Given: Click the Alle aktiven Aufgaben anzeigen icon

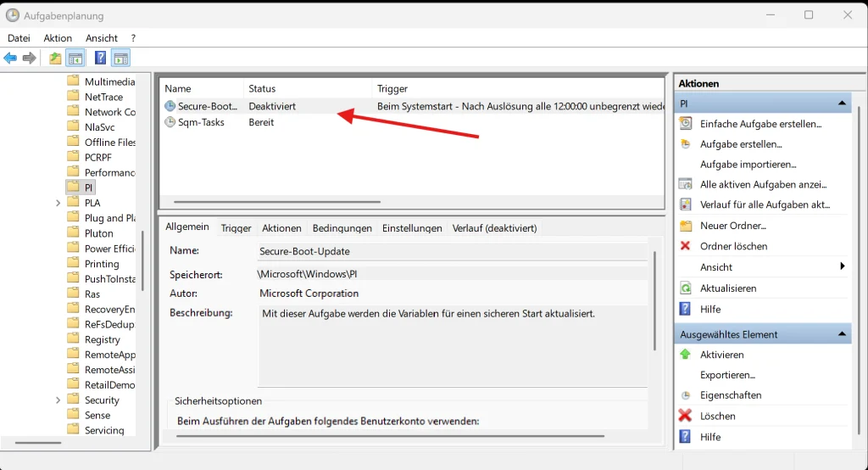Looking at the screenshot, I should tap(685, 184).
